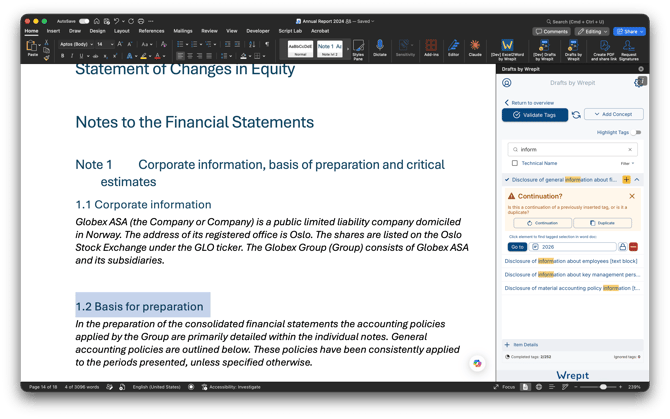Adjust the zoom slider handle
Image resolution: width=670 pixels, height=419 pixels.
(603, 387)
